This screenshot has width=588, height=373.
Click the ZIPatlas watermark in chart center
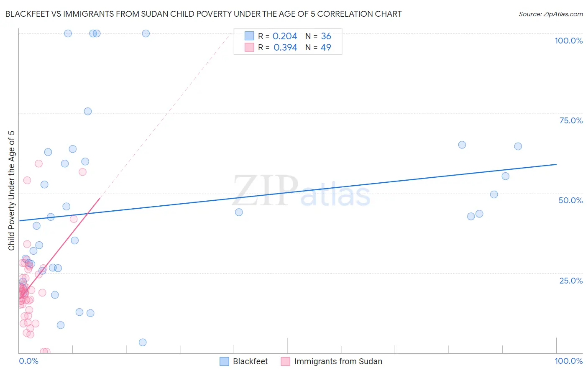click(x=302, y=192)
